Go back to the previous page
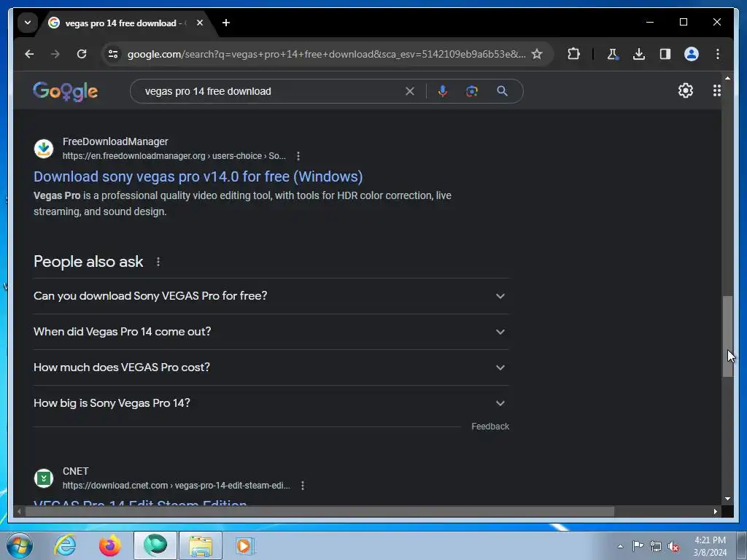Screen dimensions: 747x560 [x=29, y=54]
